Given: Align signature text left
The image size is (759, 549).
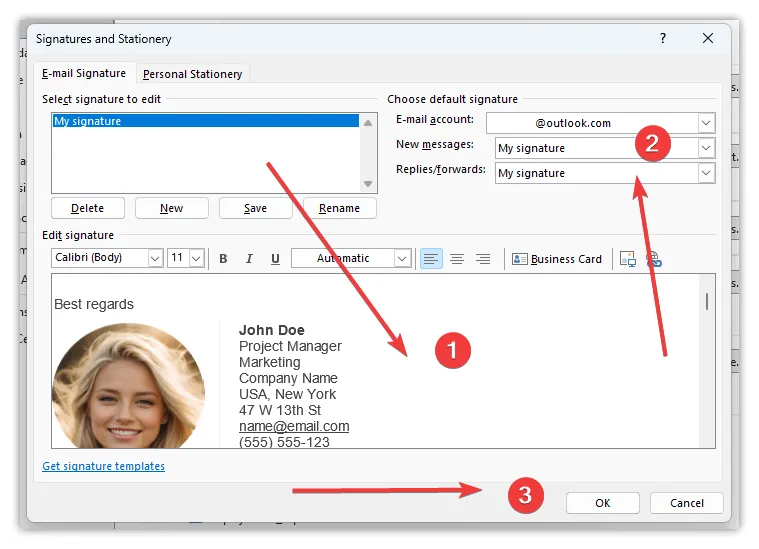Looking at the screenshot, I should point(431,259).
